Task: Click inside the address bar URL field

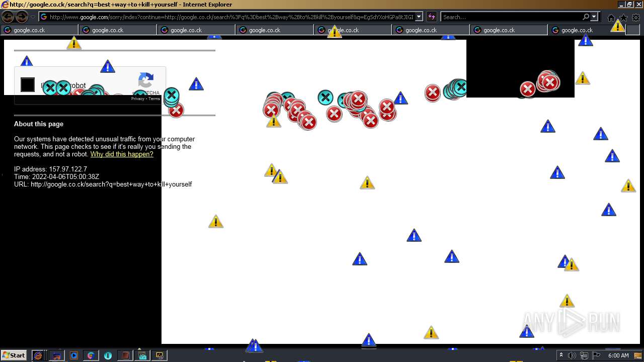Action: click(x=231, y=17)
